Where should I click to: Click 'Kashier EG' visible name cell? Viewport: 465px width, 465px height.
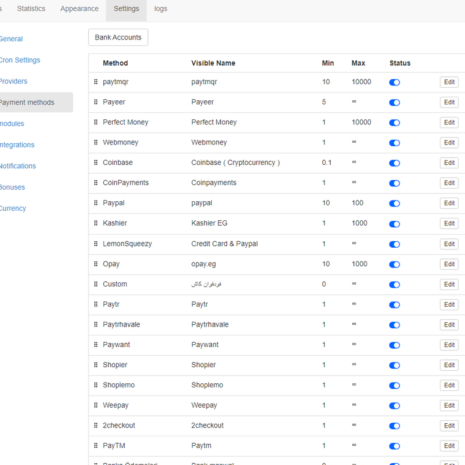point(209,223)
